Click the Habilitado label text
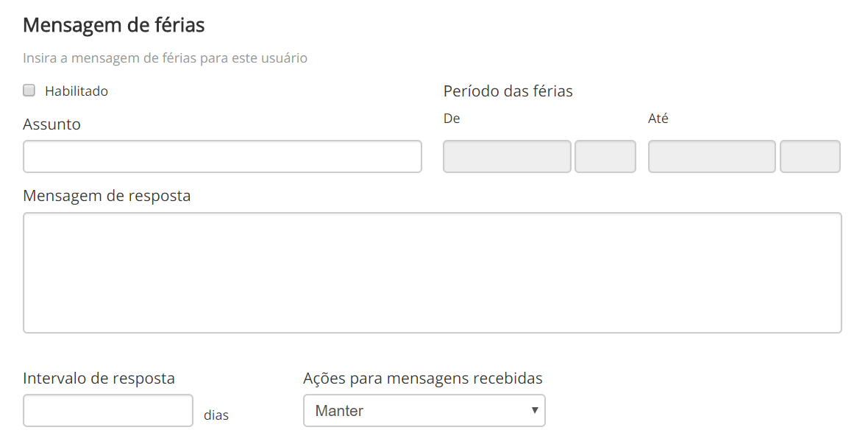 (x=77, y=91)
